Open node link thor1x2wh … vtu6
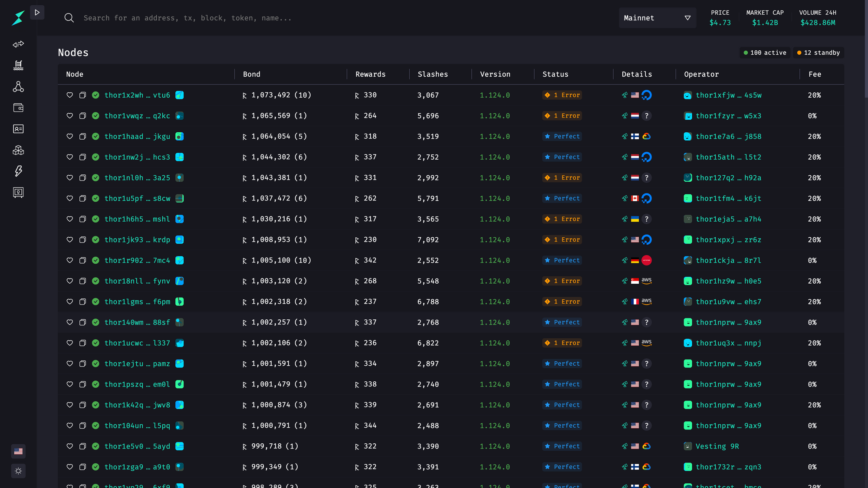This screenshot has height=488, width=868. 137,95
